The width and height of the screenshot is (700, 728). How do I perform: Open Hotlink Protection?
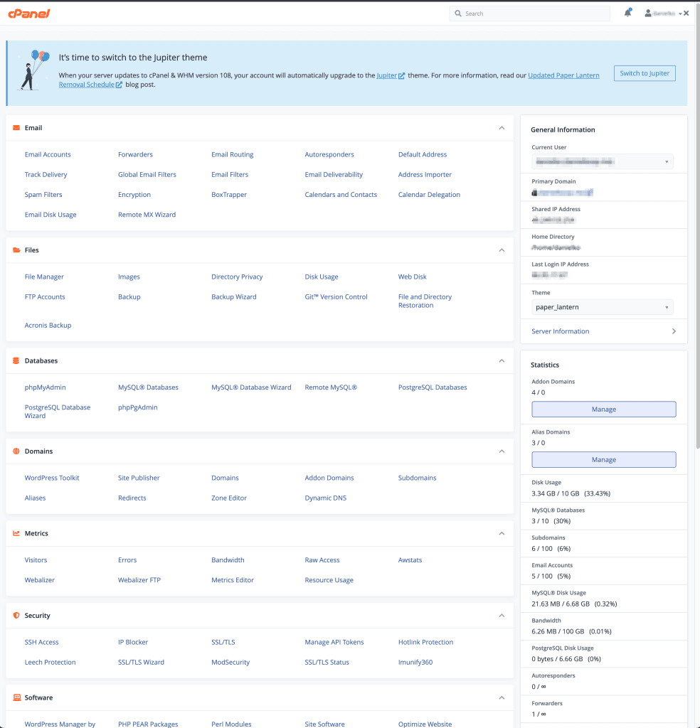click(x=425, y=642)
